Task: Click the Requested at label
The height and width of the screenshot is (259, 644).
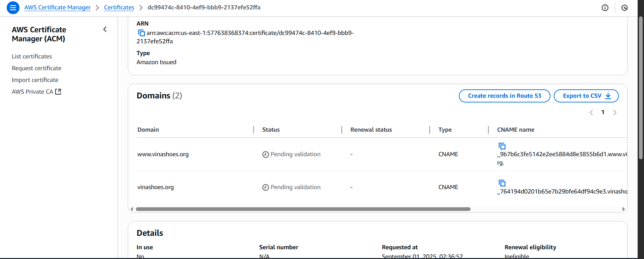Action: 400,247
